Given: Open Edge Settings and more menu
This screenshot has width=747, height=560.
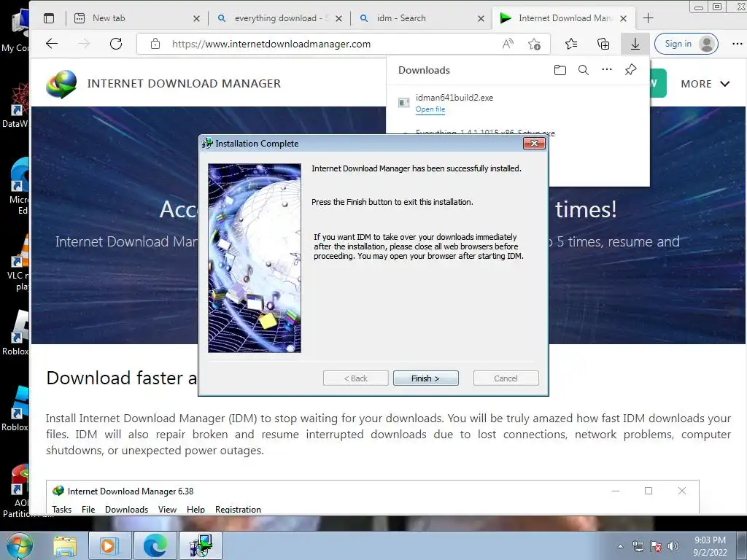Looking at the screenshot, I should point(737,44).
